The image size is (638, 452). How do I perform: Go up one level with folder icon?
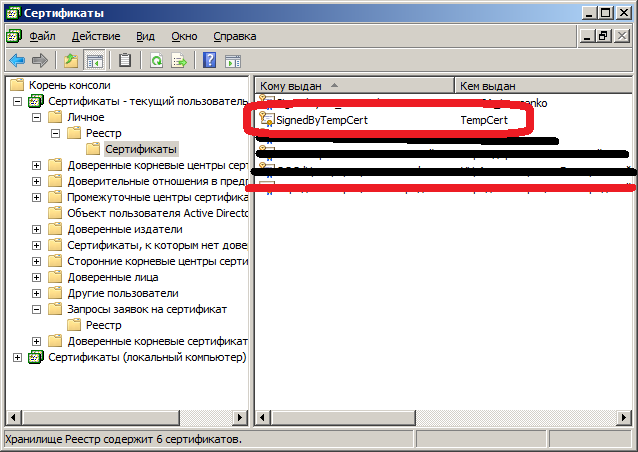pos(71,61)
